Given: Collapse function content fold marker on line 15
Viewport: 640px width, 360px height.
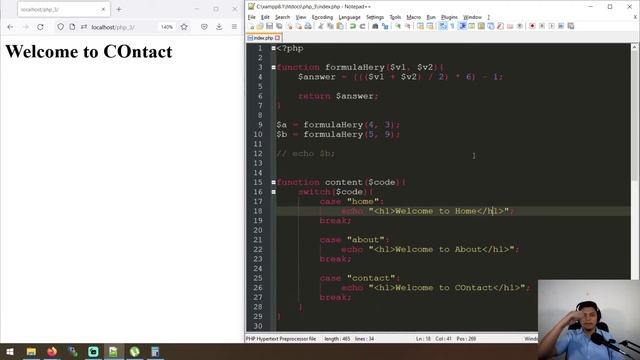Looking at the screenshot, I should click(x=273, y=182).
